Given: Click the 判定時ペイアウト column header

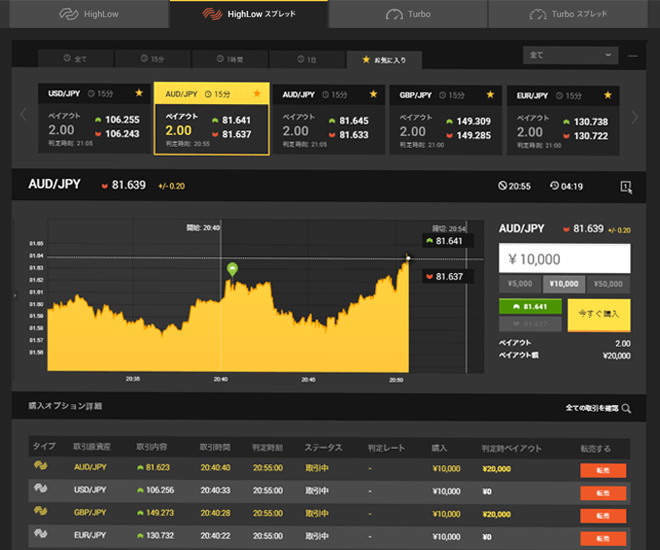Looking at the screenshot, I should (x=511, y=449).
